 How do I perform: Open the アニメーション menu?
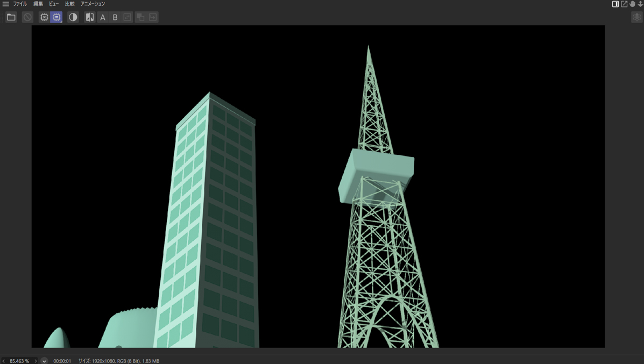[93, 4]
